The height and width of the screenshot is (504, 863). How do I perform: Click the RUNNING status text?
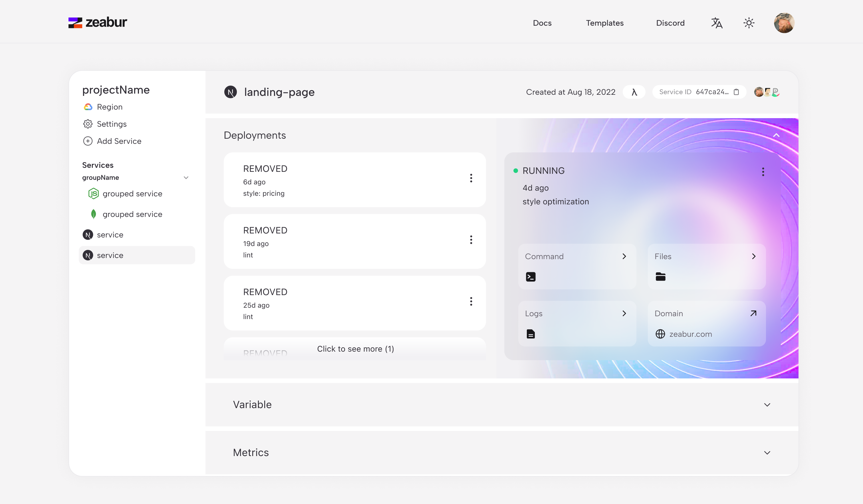[x=543, y=171]
